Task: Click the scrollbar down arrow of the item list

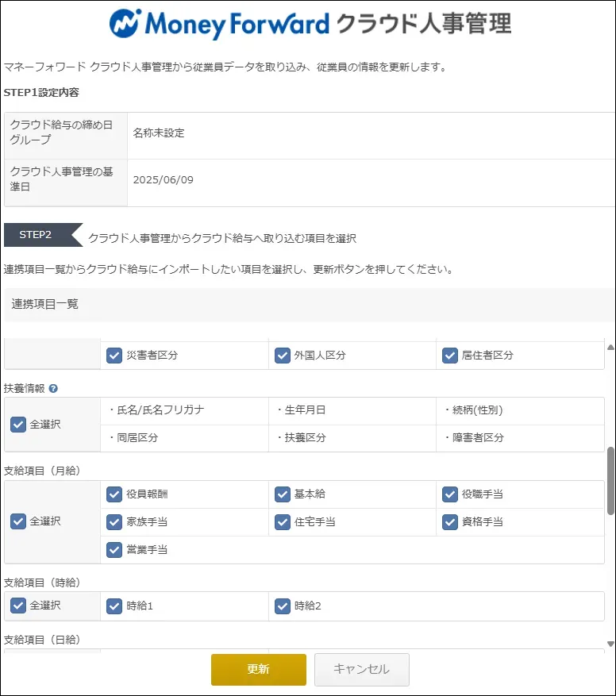Action: [610, 644]
